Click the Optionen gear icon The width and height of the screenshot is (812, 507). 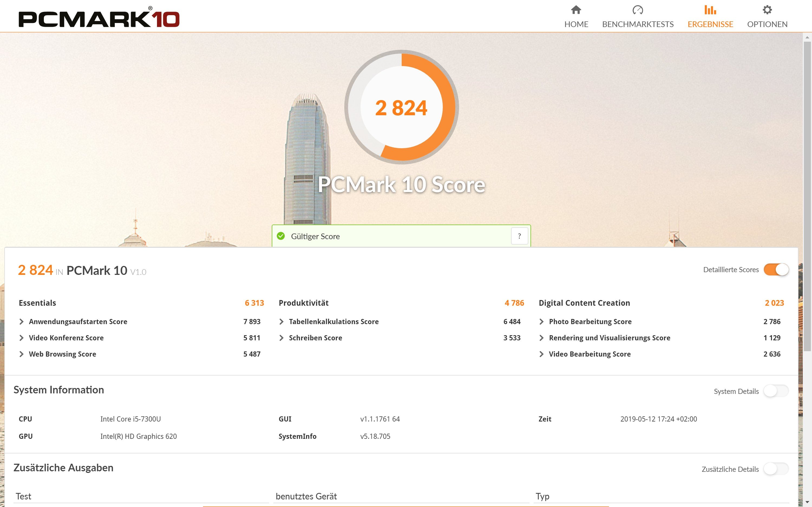point(767,10)
